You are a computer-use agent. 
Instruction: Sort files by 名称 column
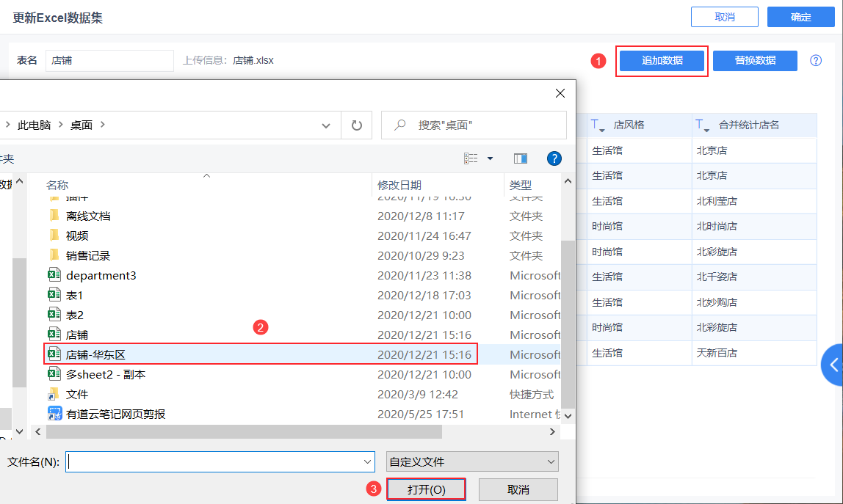tap(57, 186)
